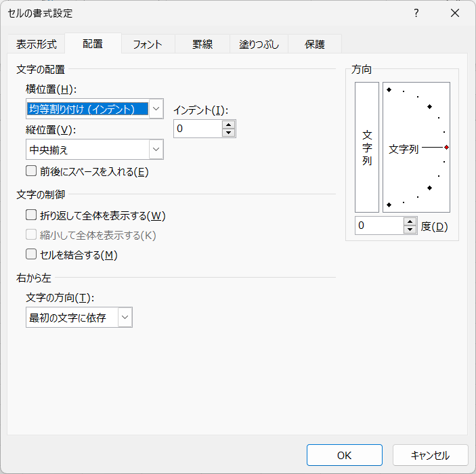Expand the 縦位置 dropdown showing 中央揃え
The height and width of the screenshot is (474, 476).
coord(156,149)
